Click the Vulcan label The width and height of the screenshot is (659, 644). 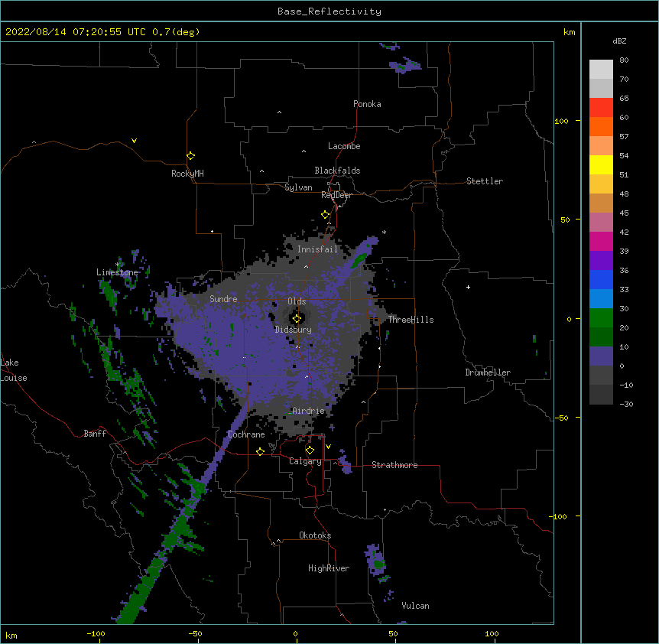click(x=415, y=606)
